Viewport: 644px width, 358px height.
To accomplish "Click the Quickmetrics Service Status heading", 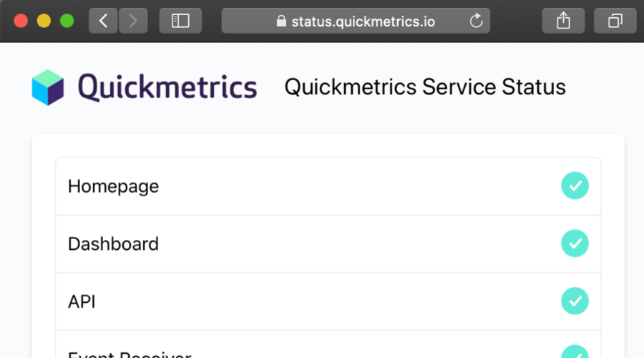I will click(x=425, y=87).
